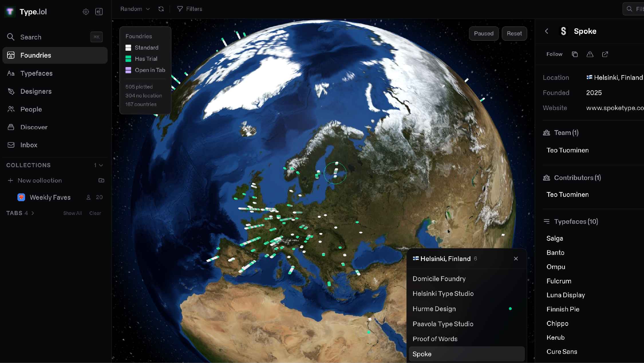Go to the Designers sidebar item
The height and width of the screenshot is (363, 644).
[36, 91]
